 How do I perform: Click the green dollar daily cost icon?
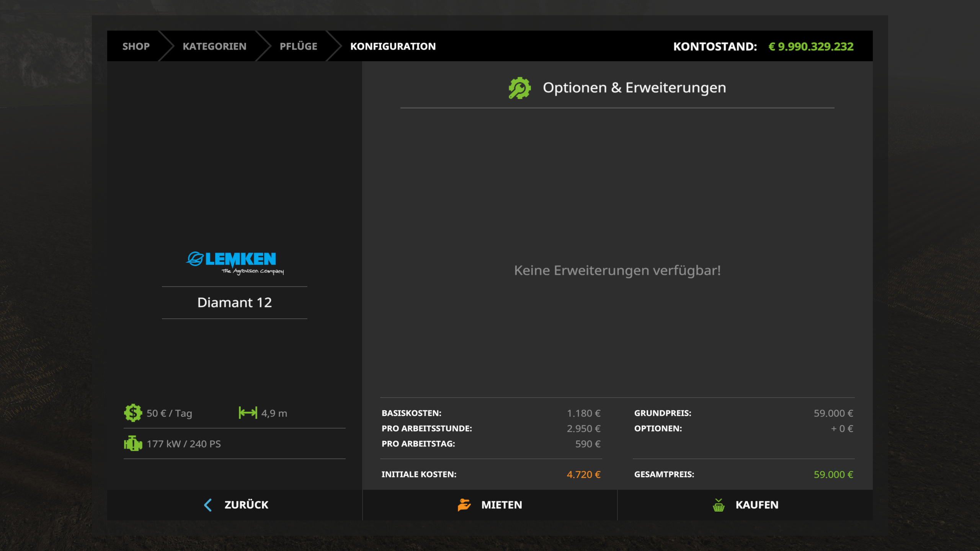tap(133, 413)
